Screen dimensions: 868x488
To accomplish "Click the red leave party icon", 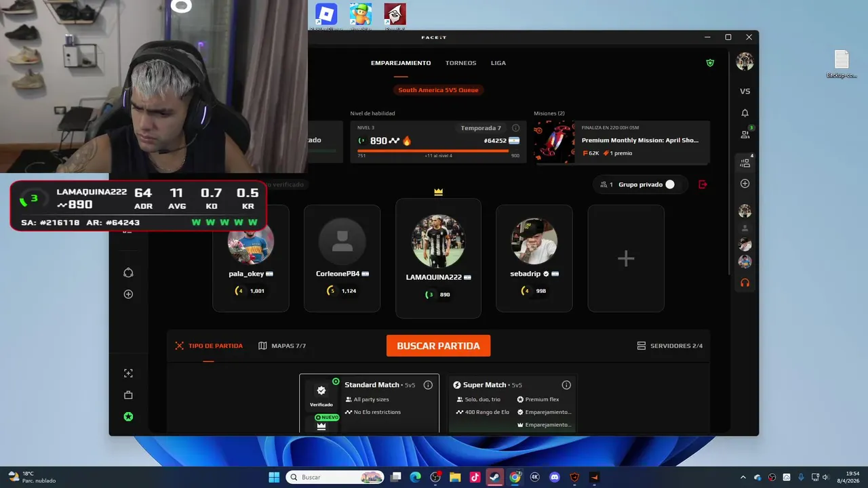I will [703, 184].
